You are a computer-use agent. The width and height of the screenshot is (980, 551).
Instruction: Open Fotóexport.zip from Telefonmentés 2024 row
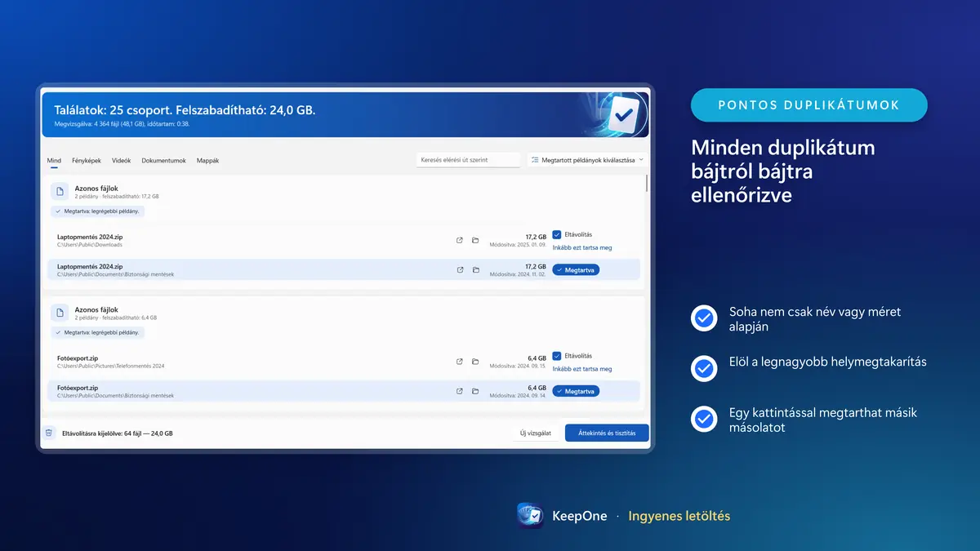(x=460, y=362)
